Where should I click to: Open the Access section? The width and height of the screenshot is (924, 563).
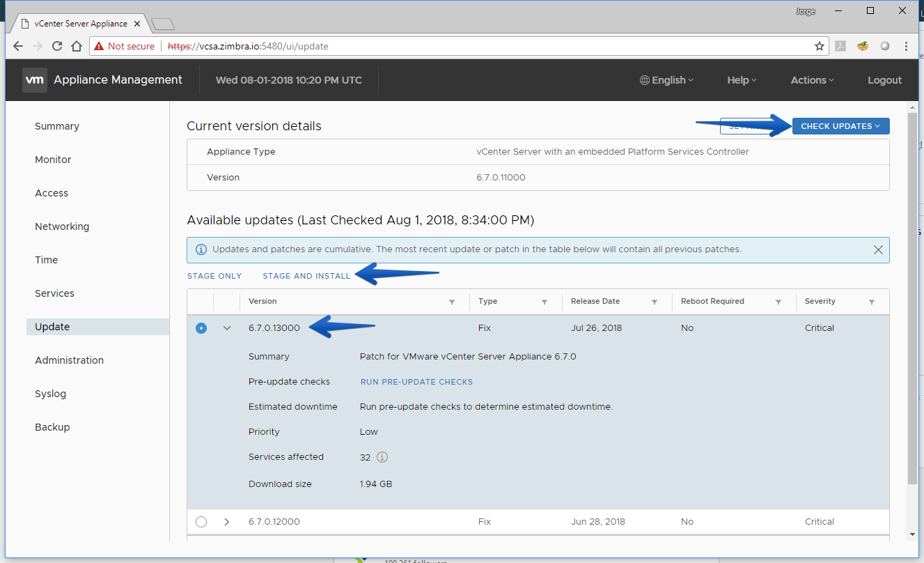click(52, 193)
